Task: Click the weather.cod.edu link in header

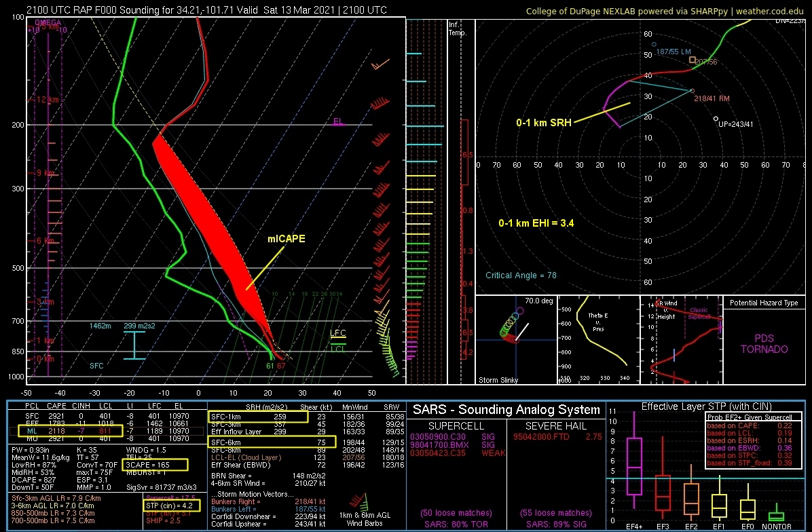Action: [x=769, y=11]
